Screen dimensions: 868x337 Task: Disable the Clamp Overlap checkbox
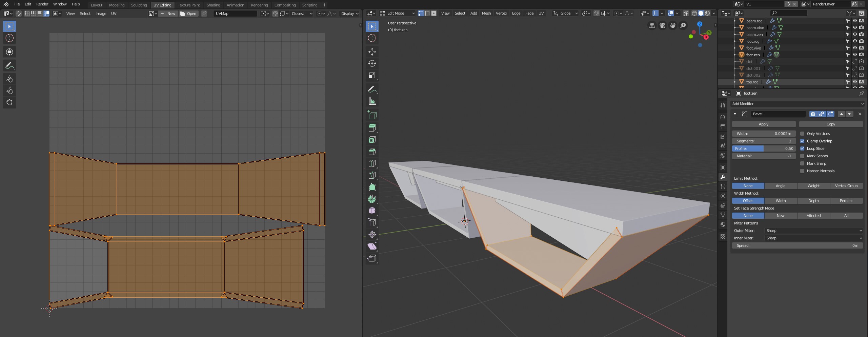point(802,141)
